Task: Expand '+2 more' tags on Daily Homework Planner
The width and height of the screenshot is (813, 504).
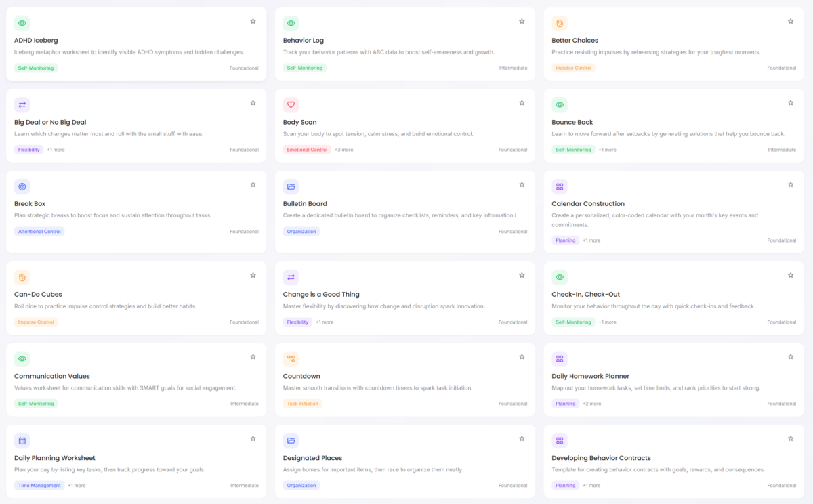Action: 591,404
